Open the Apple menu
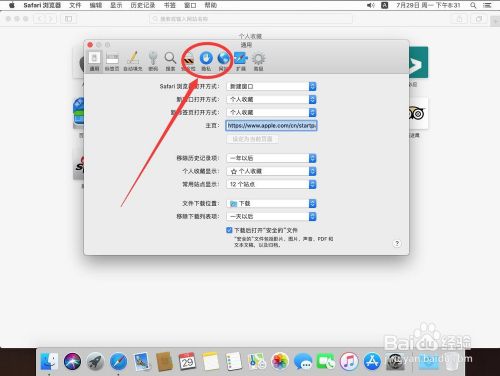Viewport: 500px width, 376px height. (12, 5)
